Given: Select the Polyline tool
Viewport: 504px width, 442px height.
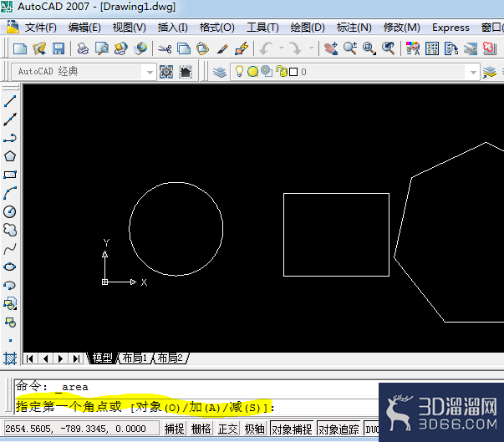Looking at the screenshot, I should [x=10, y=138].
